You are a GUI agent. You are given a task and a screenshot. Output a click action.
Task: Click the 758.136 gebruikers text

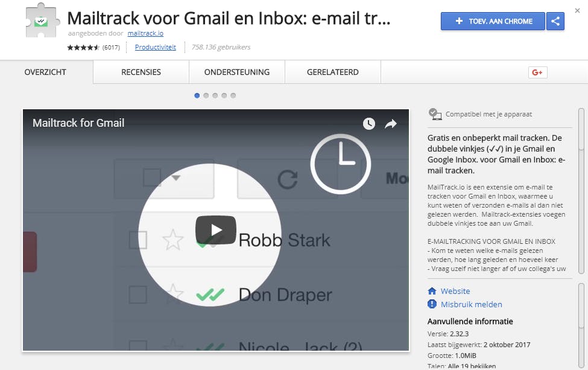[221, 47]
